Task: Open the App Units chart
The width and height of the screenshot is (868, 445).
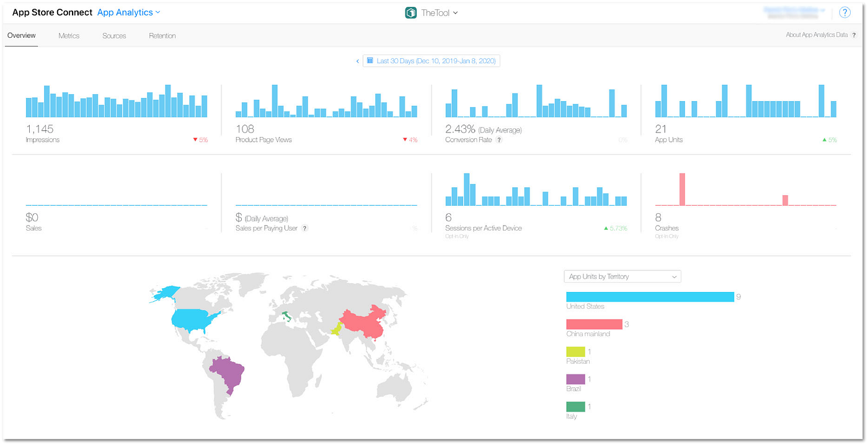Action: coord(746,100)
